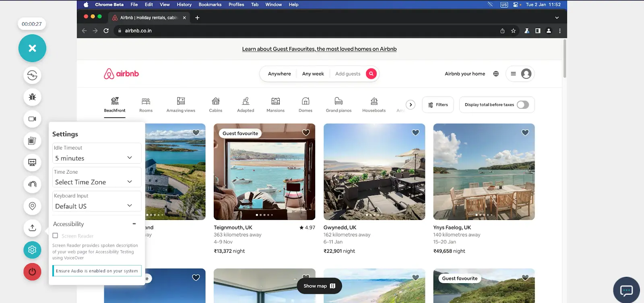Toggle Display total before taxes switch

pyautogui.click(x=522, y=105)
